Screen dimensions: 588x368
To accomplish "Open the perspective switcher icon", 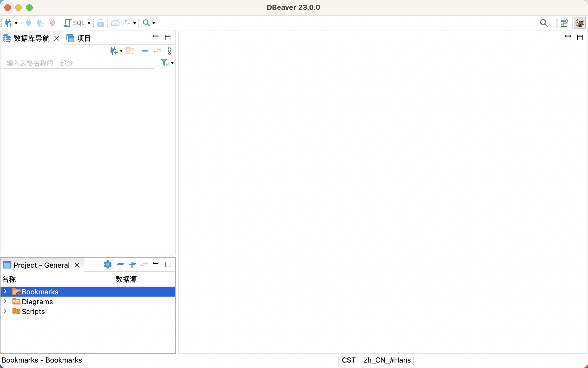I will (x=565, y=23).
